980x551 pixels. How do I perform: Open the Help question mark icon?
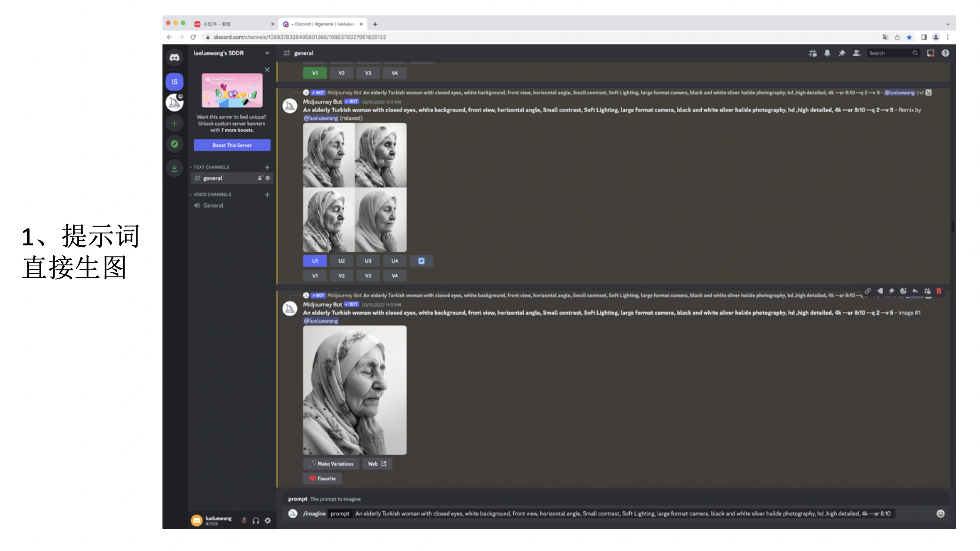[x=945, y=53]
